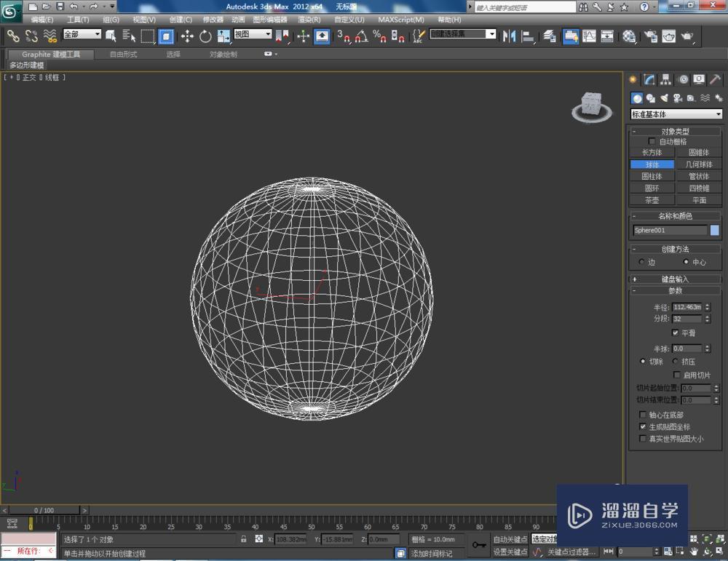
Task: Open the Sphere001 object color swatch
Action: pyautogui.click(x=716, y=230)
